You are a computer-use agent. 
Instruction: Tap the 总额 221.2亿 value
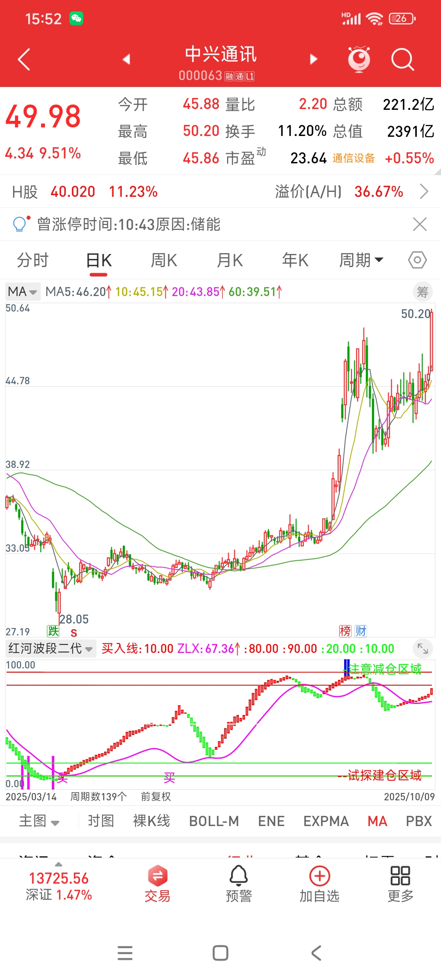pyautogui.click(x=408, y=105)
